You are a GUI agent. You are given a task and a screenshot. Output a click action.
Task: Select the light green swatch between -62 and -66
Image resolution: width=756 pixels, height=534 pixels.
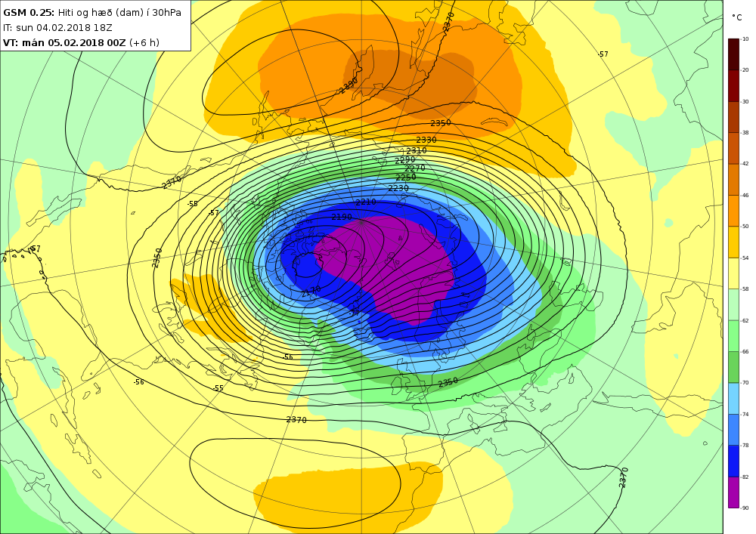pyautogui.click(x=733, y=336)
